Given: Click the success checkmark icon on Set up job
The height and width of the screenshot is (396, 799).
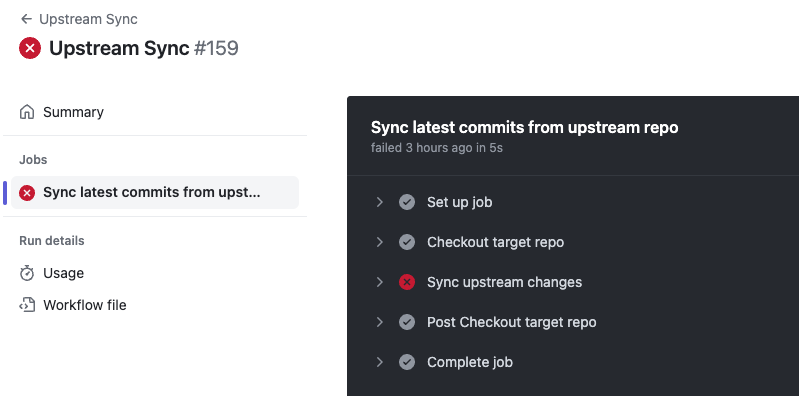Looking at the screenshot, I should point(407,202).
